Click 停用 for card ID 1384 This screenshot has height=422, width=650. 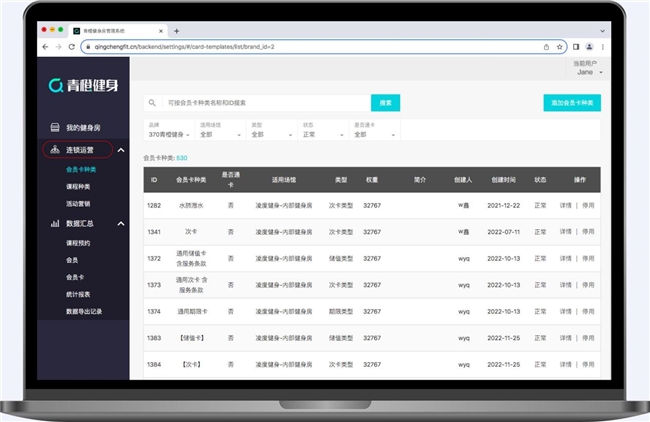coord(588,364)
